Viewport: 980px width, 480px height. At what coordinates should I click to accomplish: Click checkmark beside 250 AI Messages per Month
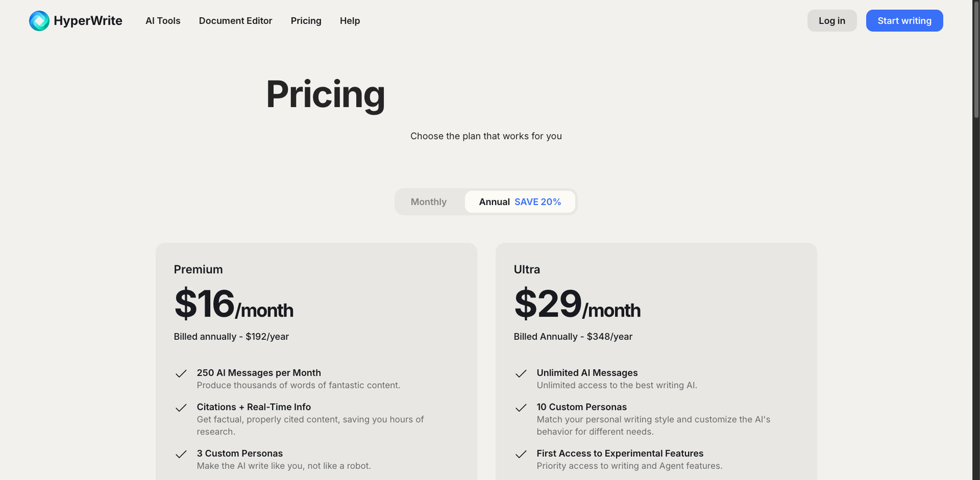point(181,373)
